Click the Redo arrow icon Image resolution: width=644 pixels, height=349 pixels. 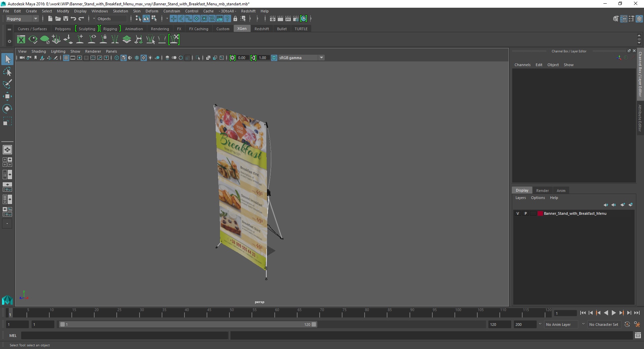(x=81, y=19)
